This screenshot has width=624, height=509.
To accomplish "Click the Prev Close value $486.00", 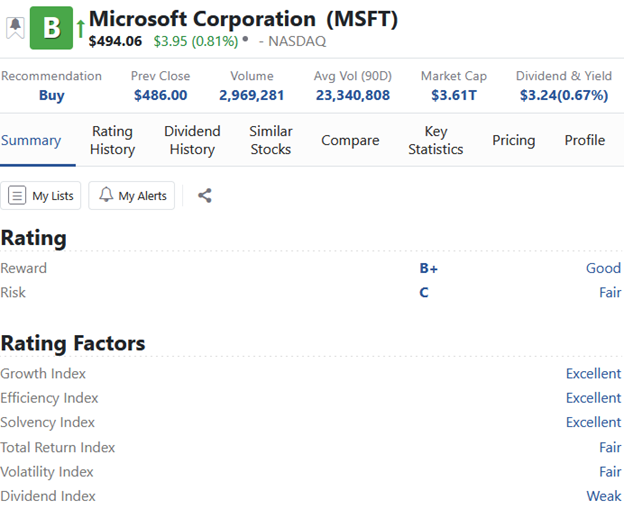I will click(160, 95).
